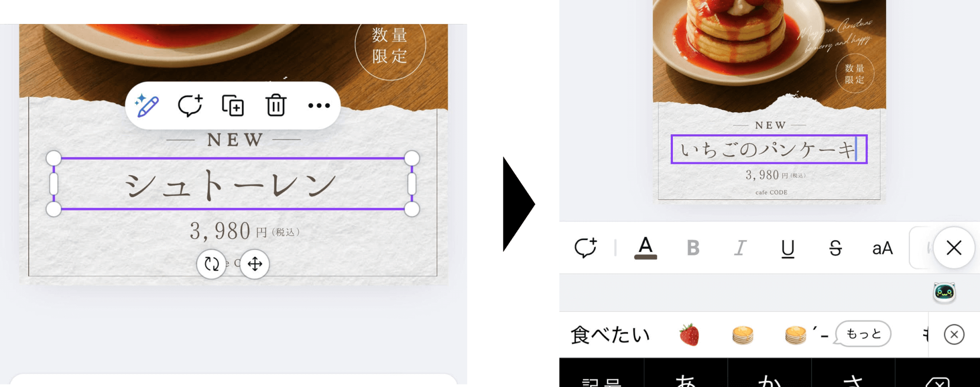Screen dimensions: 980x387
Task: Click the シュトーレン text box
Action: (x=233, y=184)
